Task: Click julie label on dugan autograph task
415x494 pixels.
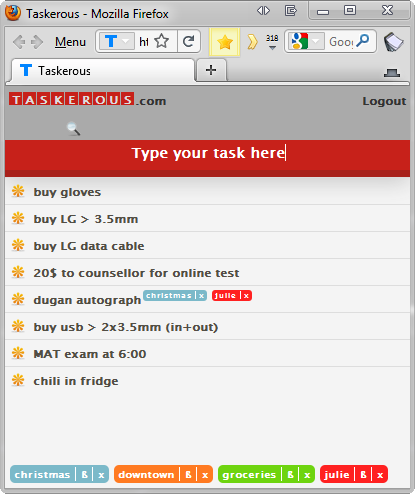Action: tap(226, 296)
